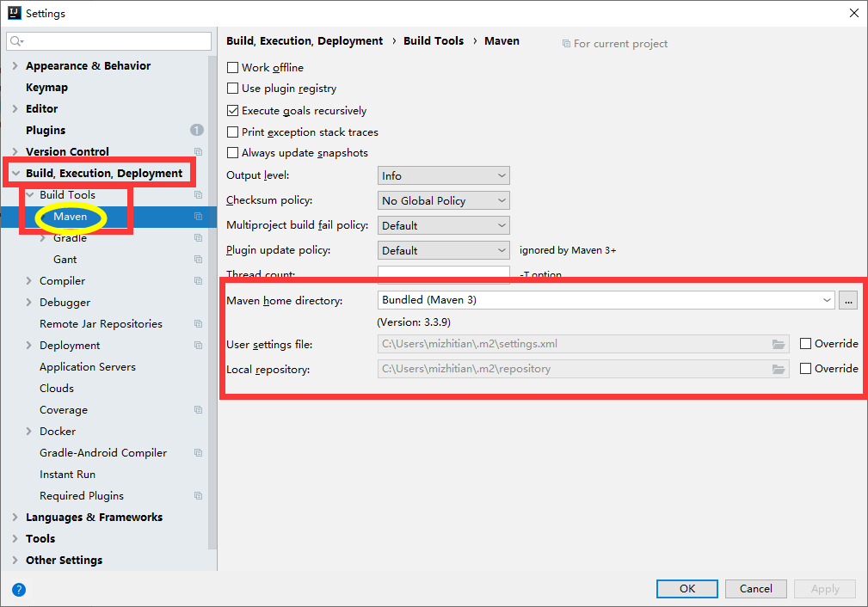Expand Appearance & Behavior section
The width and height of the screenshot is (868, 607).
click(15, 66)
